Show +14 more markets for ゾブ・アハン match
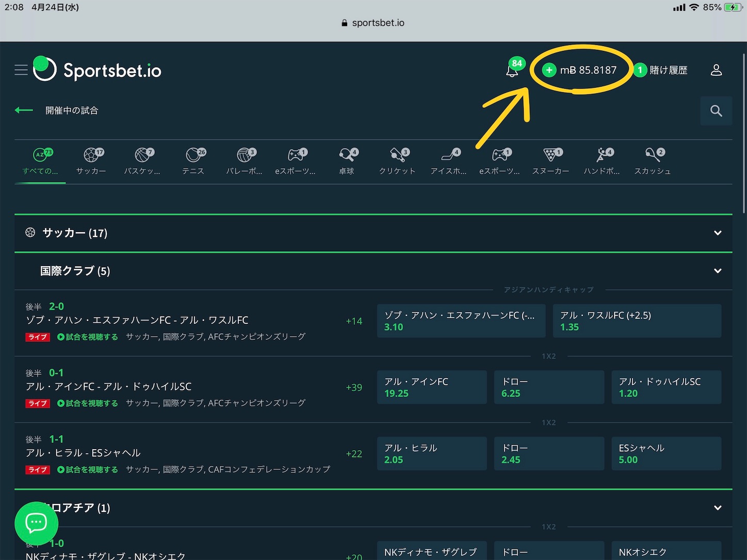747x560 pixels. 354,321
